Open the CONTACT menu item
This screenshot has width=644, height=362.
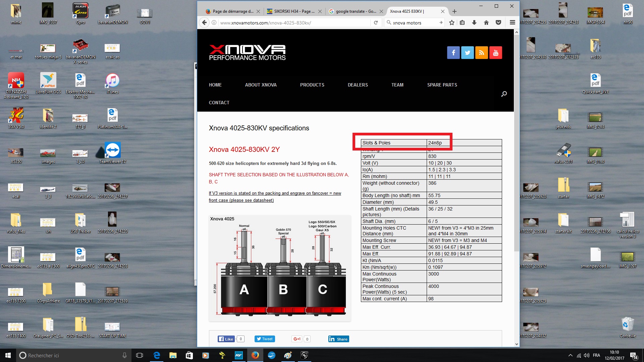pos(219,103)
